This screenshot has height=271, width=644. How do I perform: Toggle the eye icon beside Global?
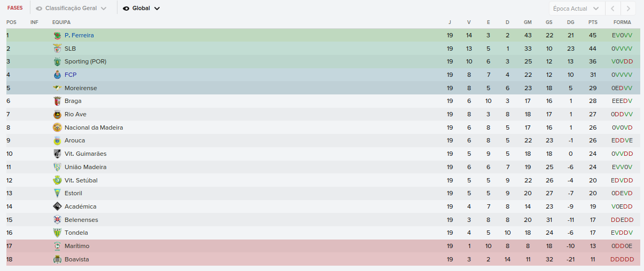(x=126, y=9)
